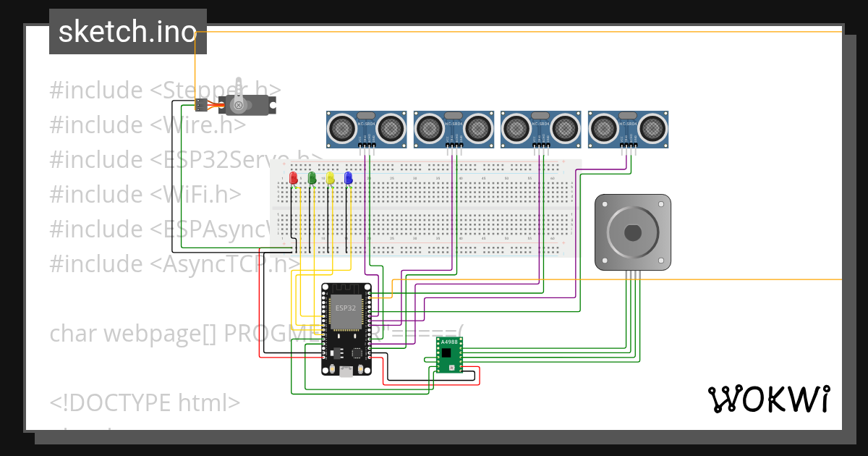Switch to the sketch.ino tab

(127, 31)
